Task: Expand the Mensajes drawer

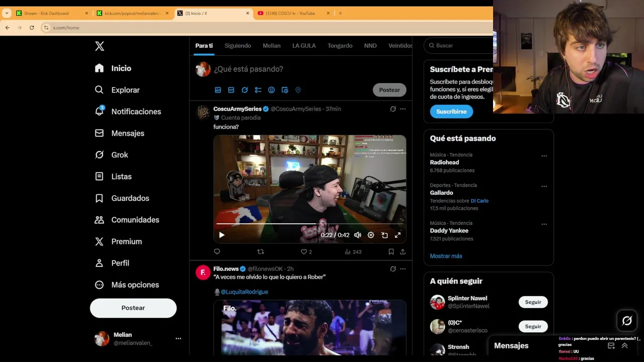Action: tap(624, 346)
